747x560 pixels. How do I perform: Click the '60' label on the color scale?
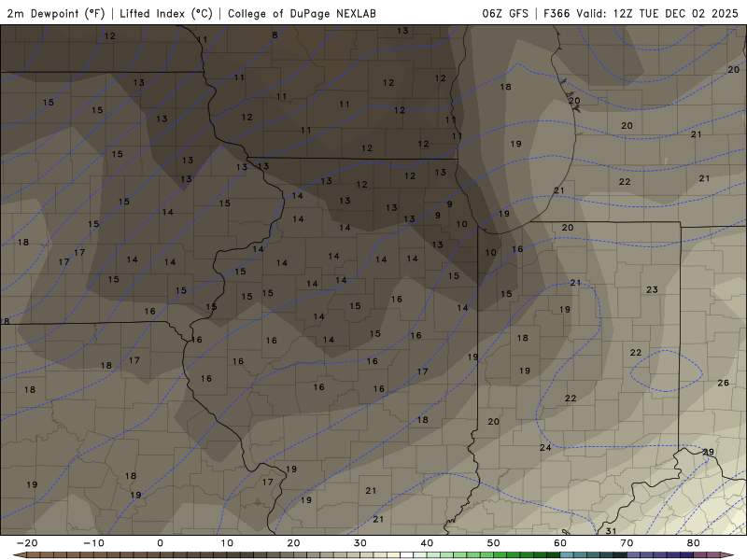point(560,543)
